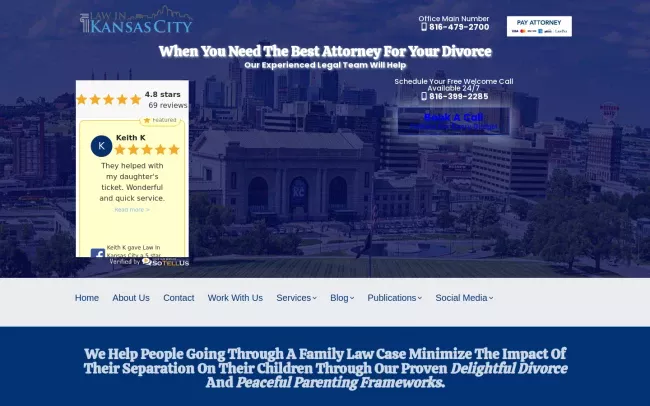Expand the Services dropdown menu
This screenshot has width=650, height=406.
296,298
